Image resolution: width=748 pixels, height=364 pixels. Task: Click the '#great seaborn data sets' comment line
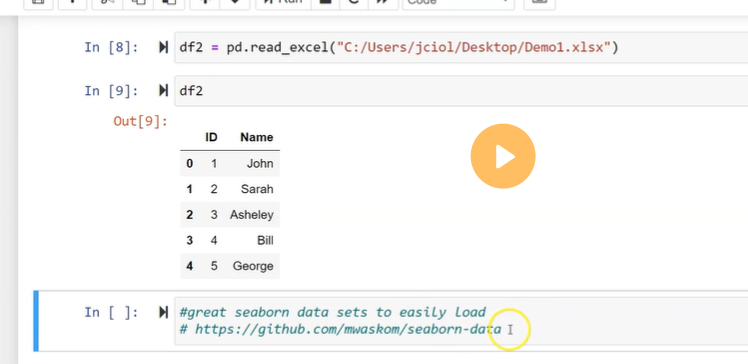click(x=332, y=312)
